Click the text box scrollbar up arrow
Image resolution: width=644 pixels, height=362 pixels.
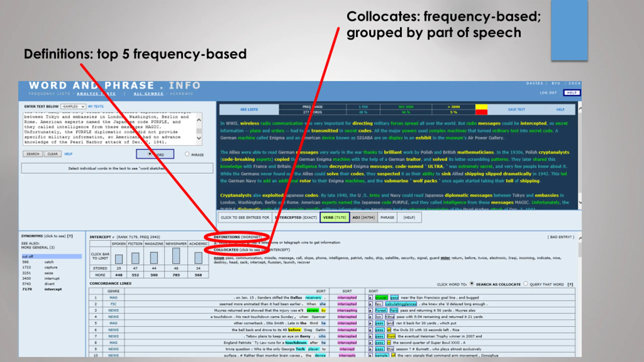tap(199, 120)
